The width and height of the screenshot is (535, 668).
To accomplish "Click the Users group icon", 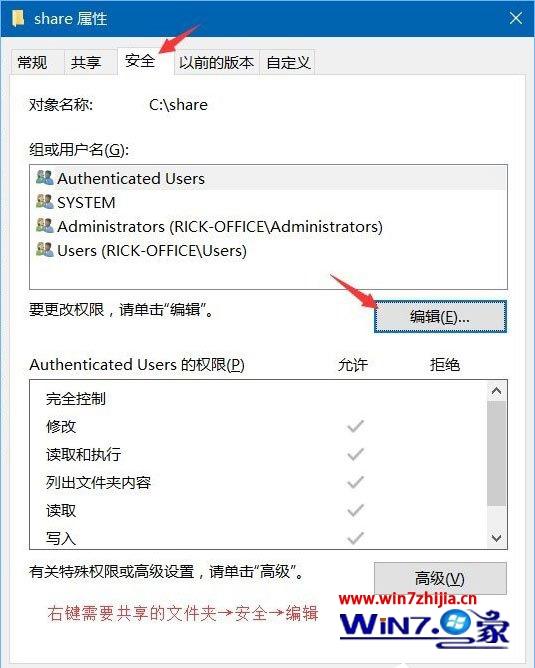I will pyautogui.click(x=44, y=250).
